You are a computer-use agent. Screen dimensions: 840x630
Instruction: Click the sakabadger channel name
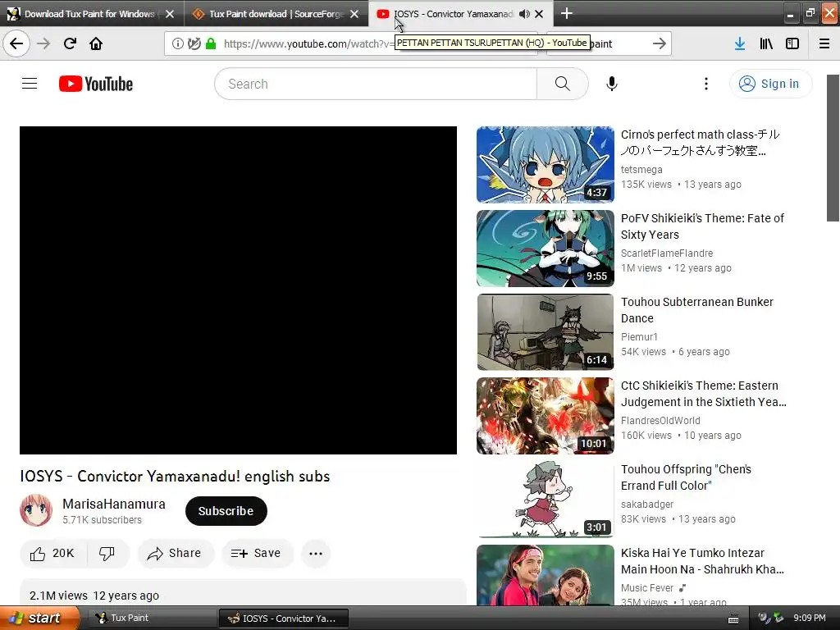pos(647,504)
